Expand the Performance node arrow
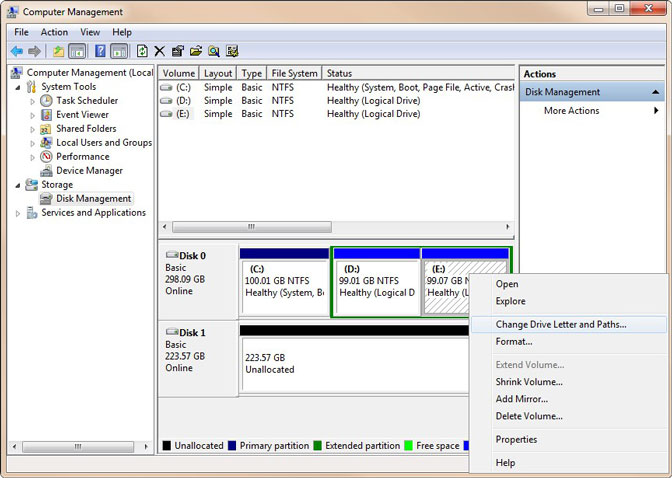This screenshot has height=478, width=672. tap(33, 157)
